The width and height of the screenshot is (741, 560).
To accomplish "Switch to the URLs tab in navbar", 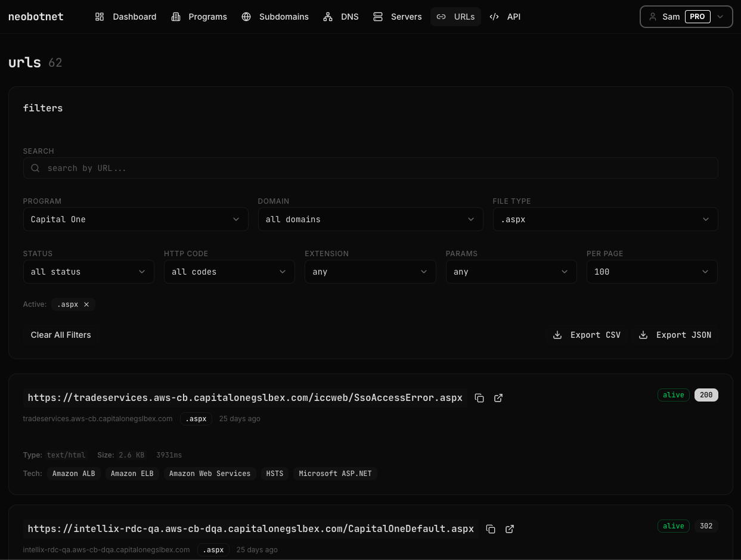I will coord(455,17).
